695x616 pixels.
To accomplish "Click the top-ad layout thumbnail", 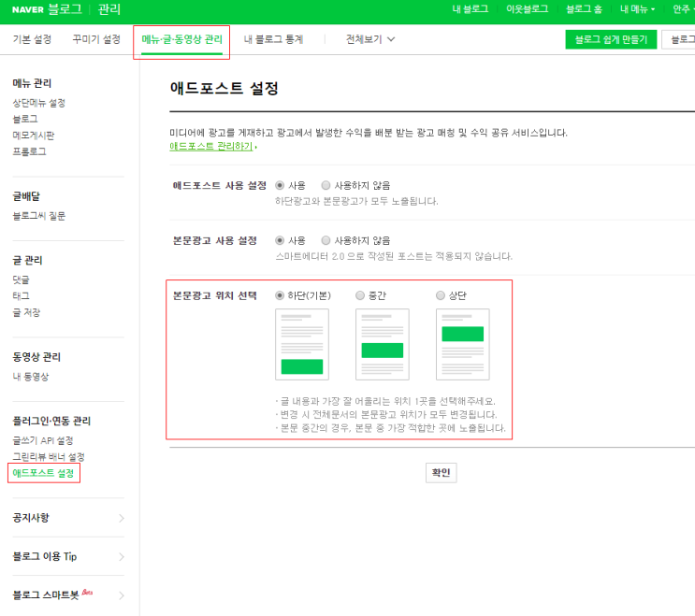I will 463,345.
